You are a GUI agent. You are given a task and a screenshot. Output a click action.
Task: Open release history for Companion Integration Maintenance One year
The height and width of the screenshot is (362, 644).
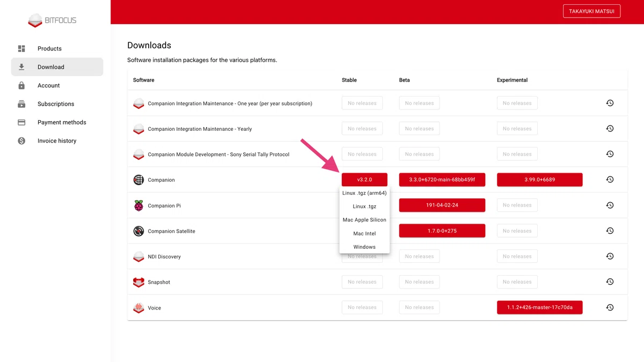point(610,103)
